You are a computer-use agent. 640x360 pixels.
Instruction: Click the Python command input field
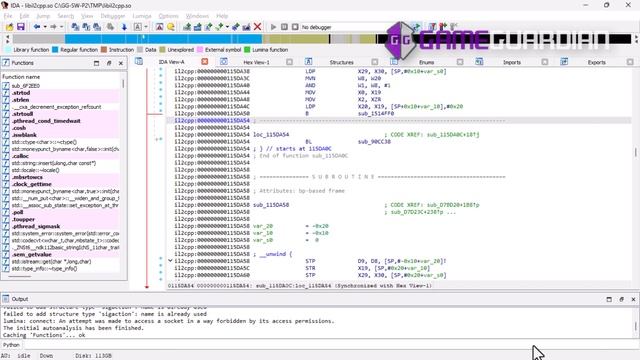tap(331, 345)
